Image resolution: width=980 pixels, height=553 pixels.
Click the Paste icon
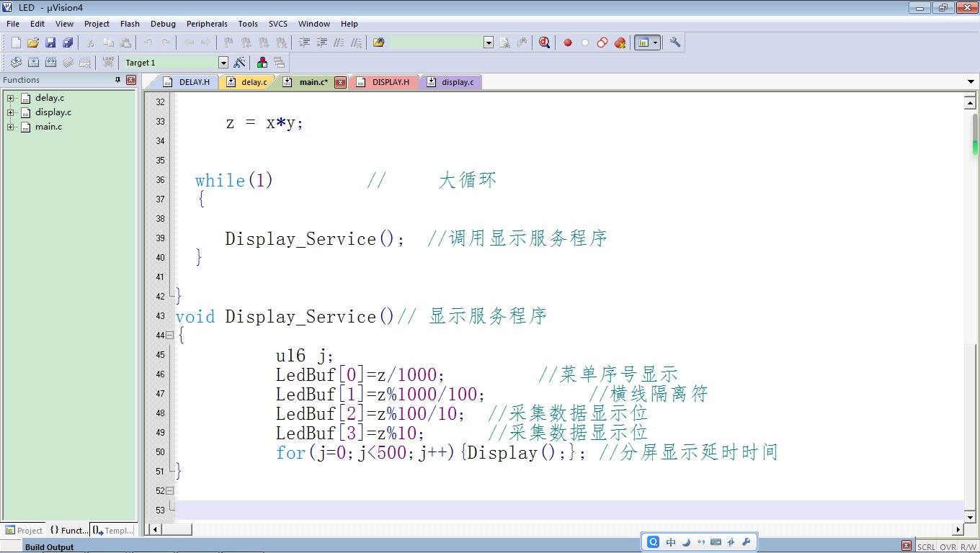click(x=125, y=42)
